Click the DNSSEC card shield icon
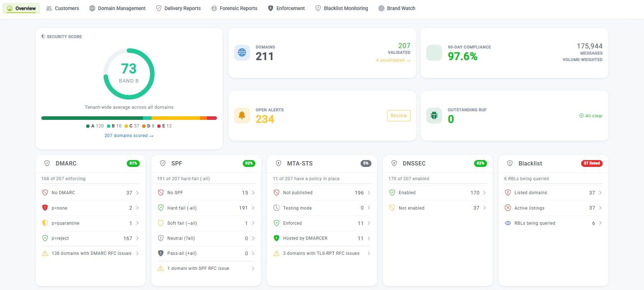644x290 pixels. pos(394,163)
